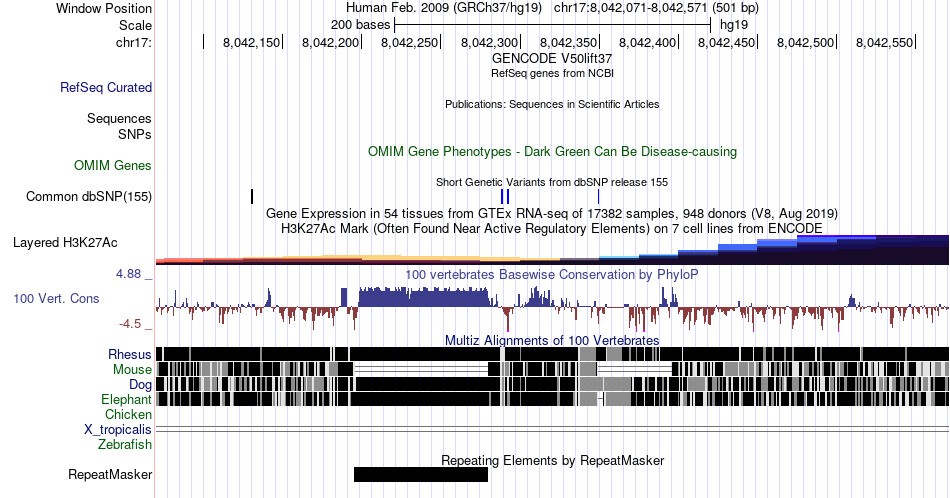Click the Window Position label
The height and width of the screenshot is (498, 950).
[104, 8]
